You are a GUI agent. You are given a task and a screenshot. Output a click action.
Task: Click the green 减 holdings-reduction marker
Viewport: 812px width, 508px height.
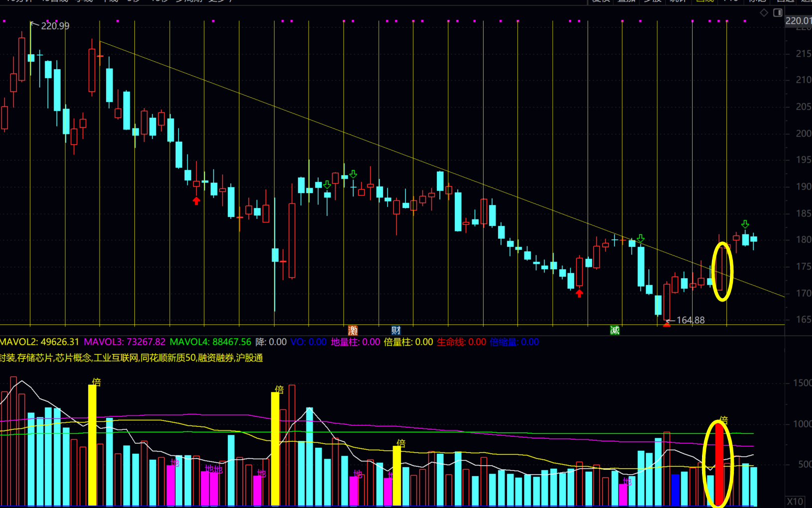point(615,330)
